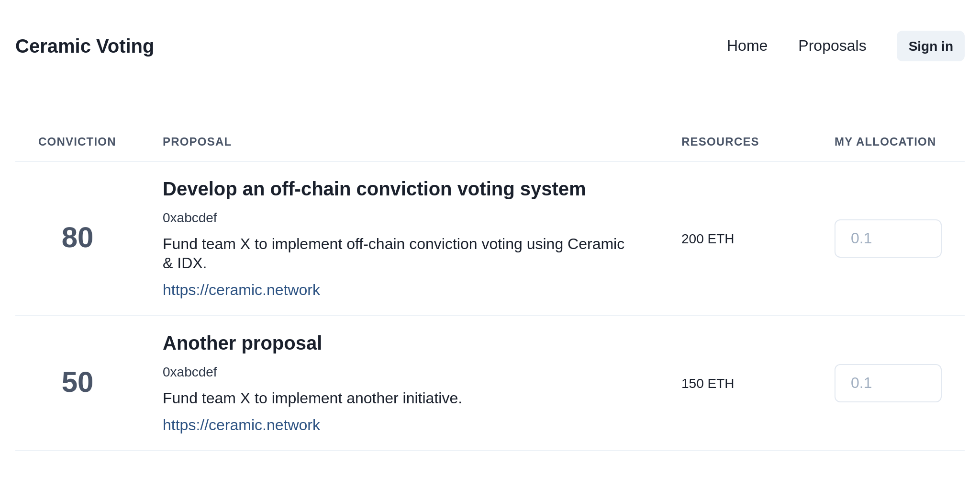This screenshot has height=479, width=980.
Task: Focus allocation input for off-chain voting proposal
Action: coord(888,239)
